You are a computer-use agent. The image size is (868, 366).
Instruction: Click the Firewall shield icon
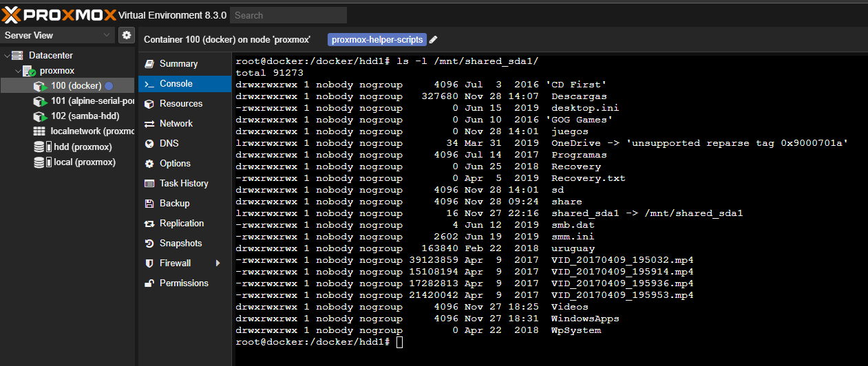(149, 263)
